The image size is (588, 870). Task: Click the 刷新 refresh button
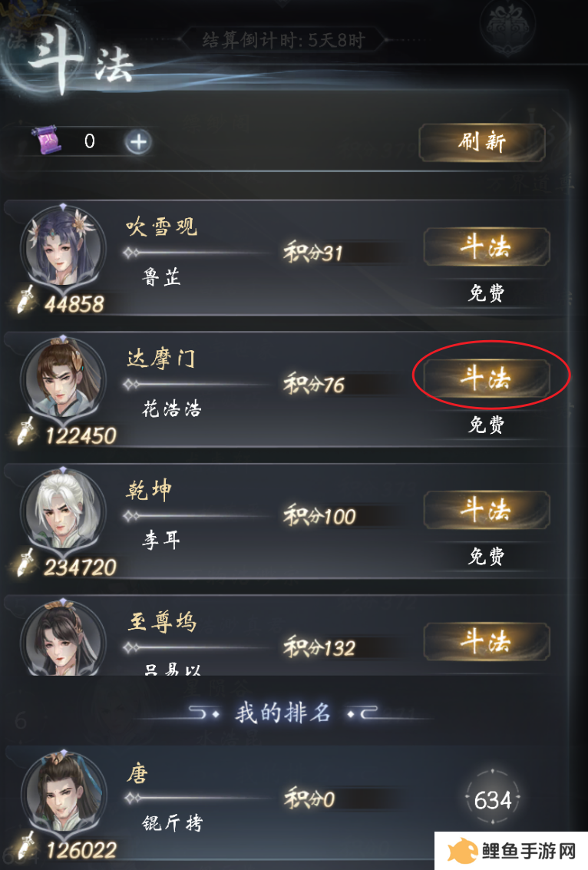coord(482,143)
